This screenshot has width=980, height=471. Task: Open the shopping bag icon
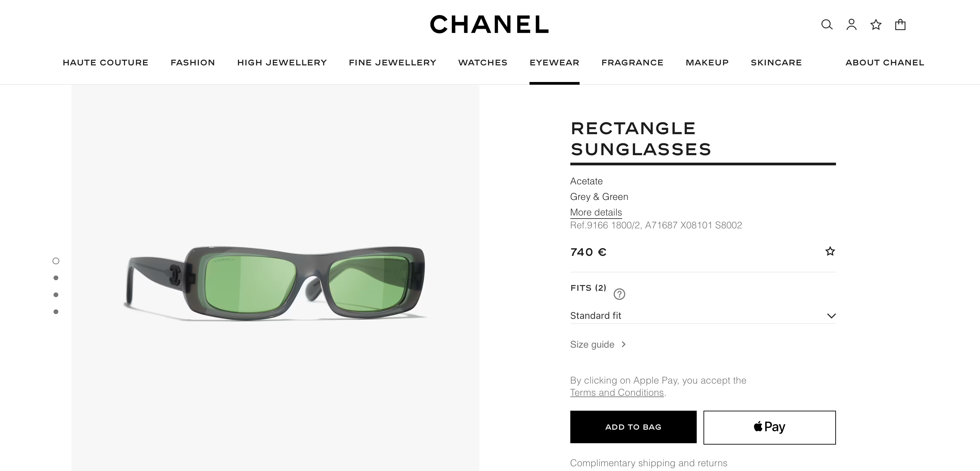(900, 25)
